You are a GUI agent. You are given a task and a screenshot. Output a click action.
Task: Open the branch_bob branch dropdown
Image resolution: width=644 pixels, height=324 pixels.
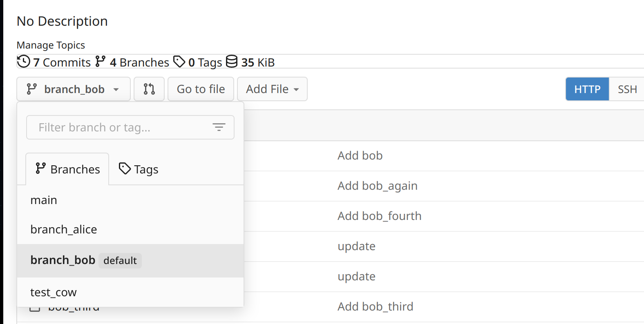coord(74,89)
